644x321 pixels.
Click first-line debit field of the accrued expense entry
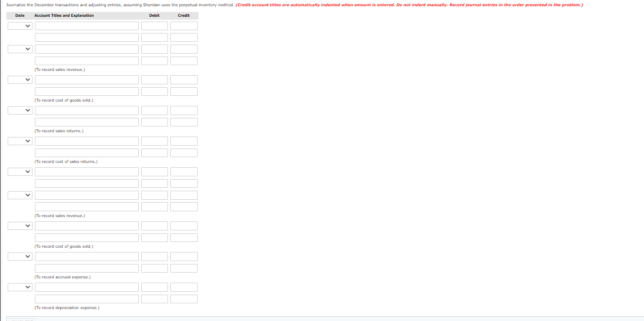coord(155,257)
